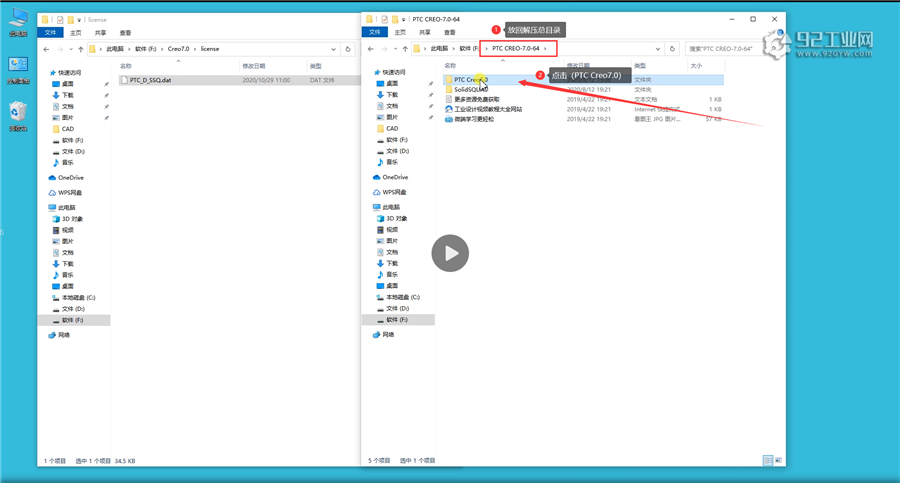Viewport: 900px width, 483px height.
Task: Switch right window to large icons view
Action: pos(778,460)
